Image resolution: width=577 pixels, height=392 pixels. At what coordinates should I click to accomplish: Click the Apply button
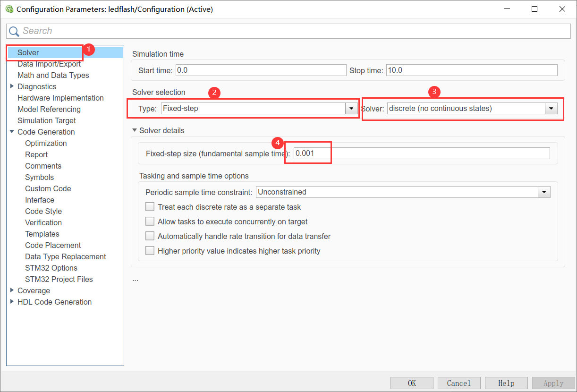tap(553, 383)
